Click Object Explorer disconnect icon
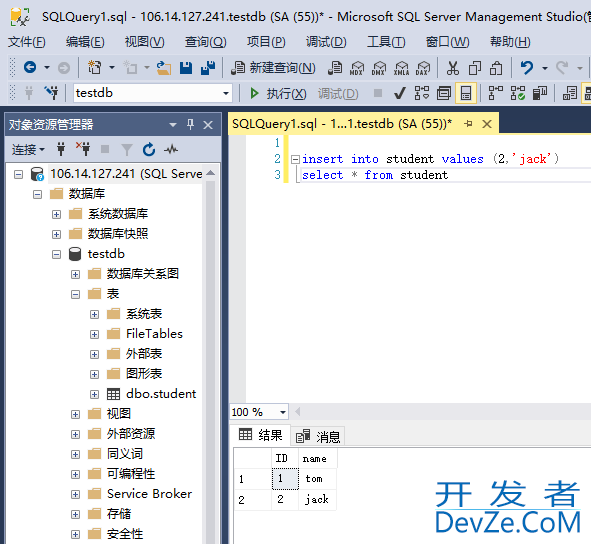 point(83,149)
